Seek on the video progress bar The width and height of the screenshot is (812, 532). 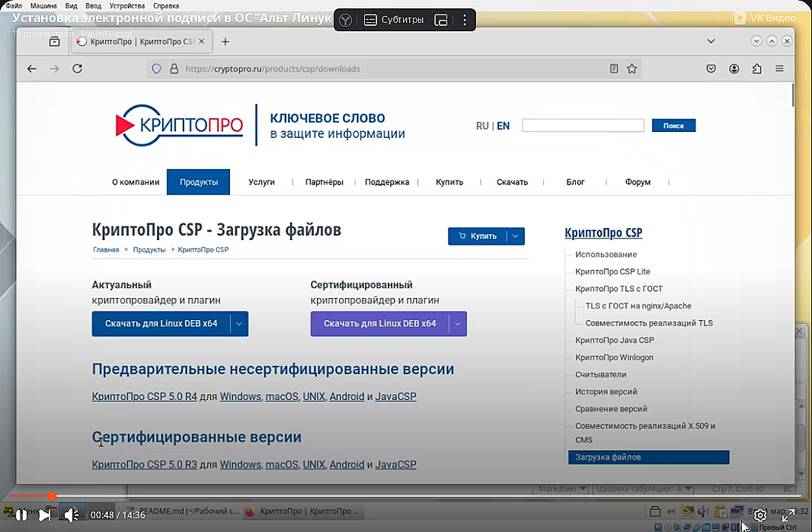point(406,495)
